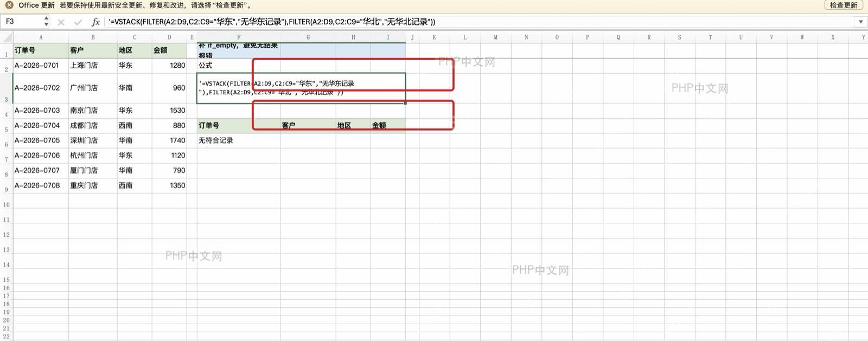The height and width of the screenshot is (341, 868).
Task: Select the 成都门店 cell
Action: 93,126
